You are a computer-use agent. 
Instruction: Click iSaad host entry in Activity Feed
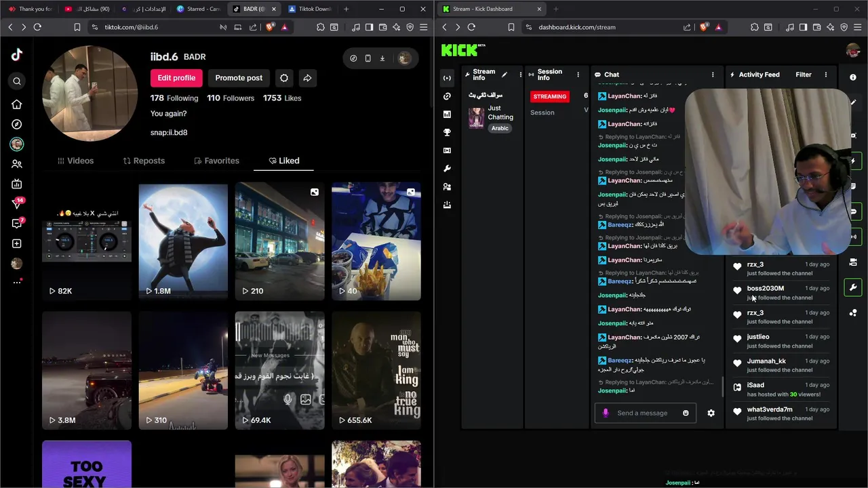point(781,389)
